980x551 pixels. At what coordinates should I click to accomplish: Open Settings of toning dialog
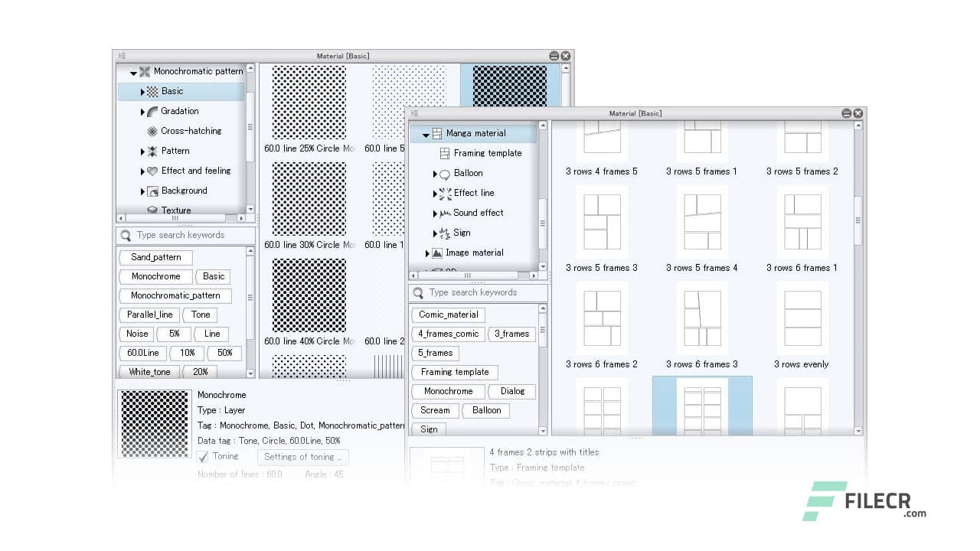coord(302,457)
